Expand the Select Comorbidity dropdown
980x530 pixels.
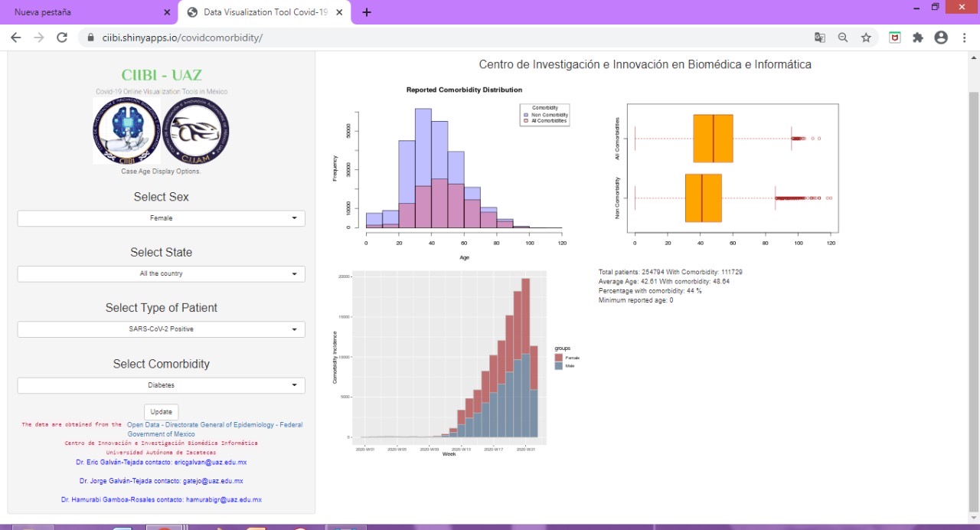click(x=161, y=385)
